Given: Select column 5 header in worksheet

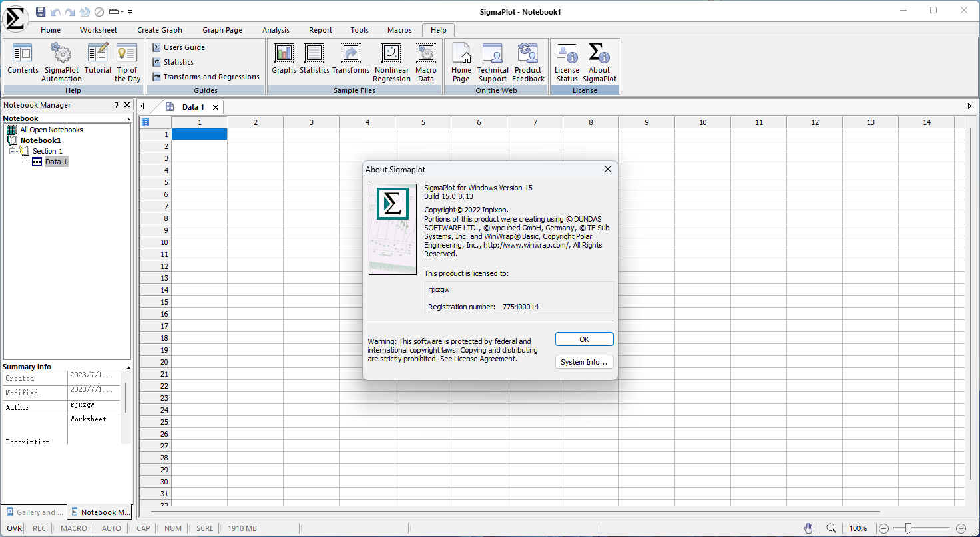Looking at the screenshot, I should tap(423, 122).
